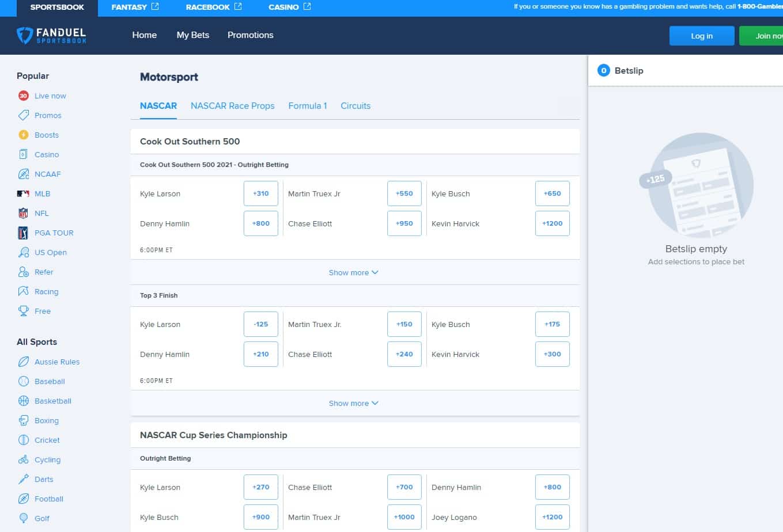Image resolution: width=783 pixels, height=532 pixels.
Task: Click the Racing flag icon
Action: click(x=24, y=291)
